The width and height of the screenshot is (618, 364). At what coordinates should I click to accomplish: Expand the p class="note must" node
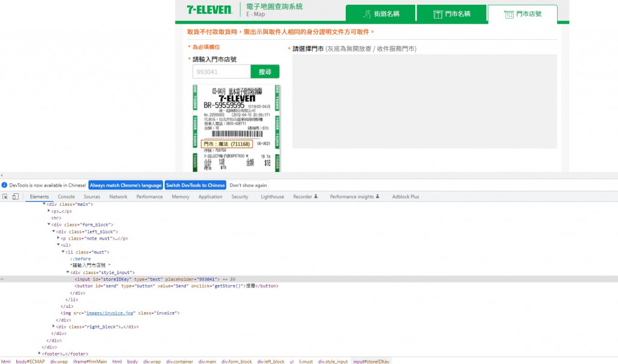pos(59,238)
